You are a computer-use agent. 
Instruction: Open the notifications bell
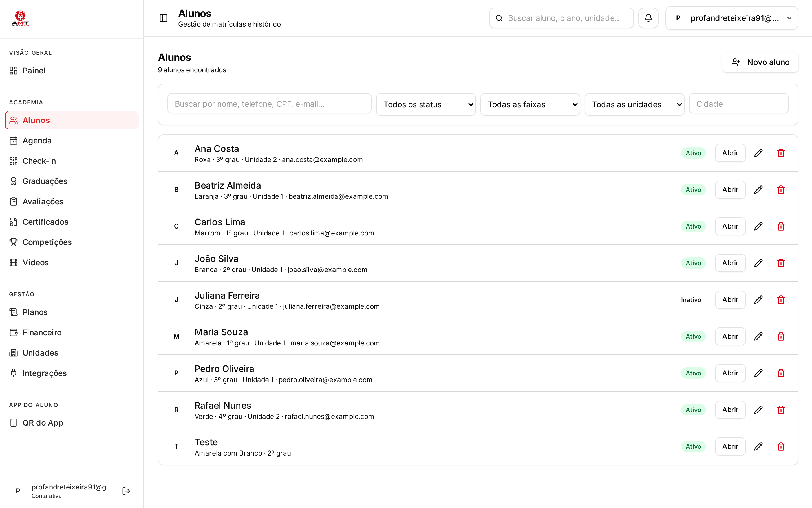[x=648, y=18]
